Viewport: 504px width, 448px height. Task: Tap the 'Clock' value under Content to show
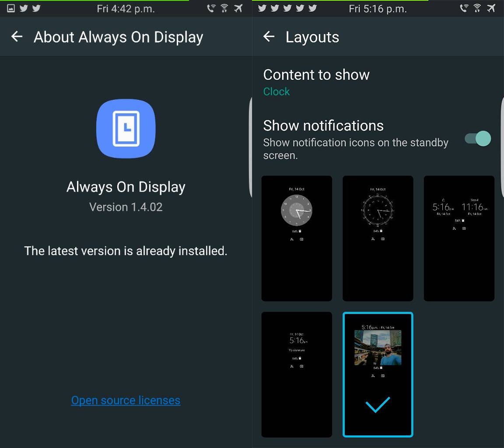276,91
